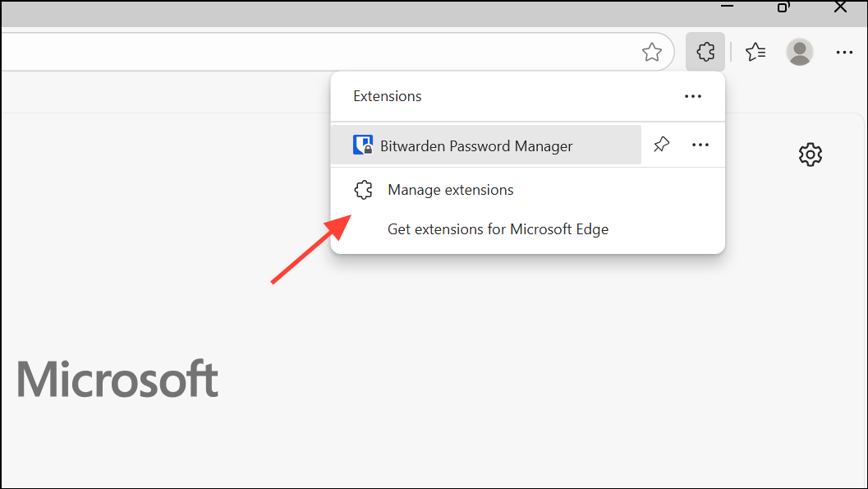Image resolution: width=868 pixels, height=489 pixels.
Task: Open more options in Extensions header
Action: [693, 96]
